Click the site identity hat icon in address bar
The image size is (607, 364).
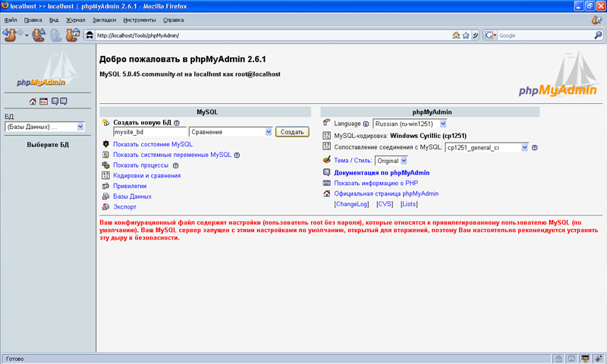click(90, 35)
